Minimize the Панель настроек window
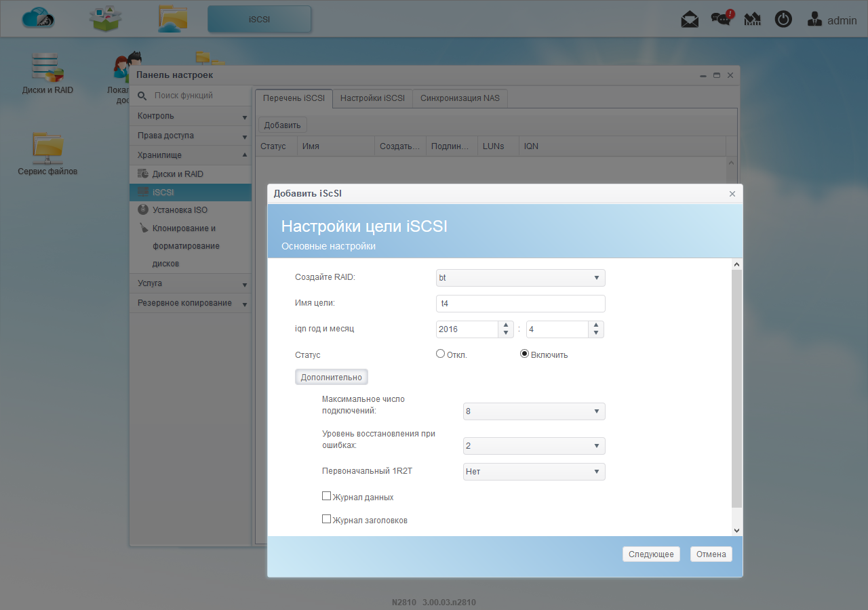 click(x=704, y=75)
